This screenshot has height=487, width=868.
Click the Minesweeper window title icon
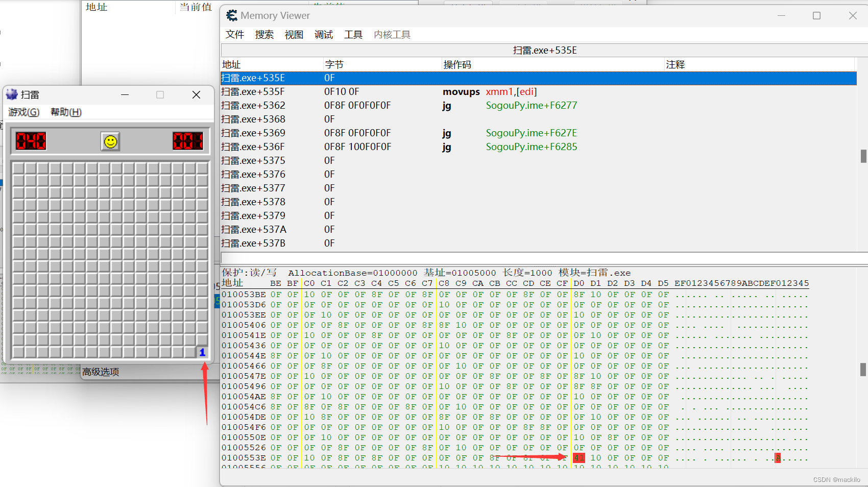click(x=12, y=94)
